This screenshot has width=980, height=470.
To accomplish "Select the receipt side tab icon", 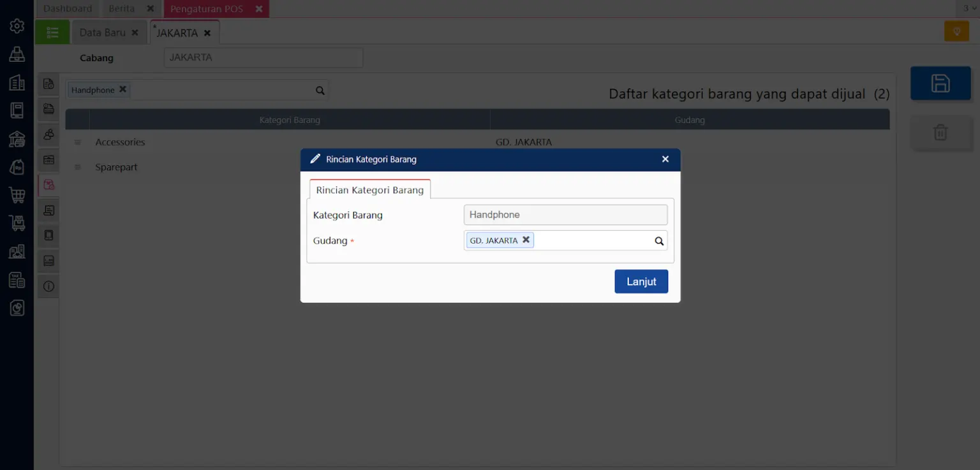I will [x=48, y=210].
